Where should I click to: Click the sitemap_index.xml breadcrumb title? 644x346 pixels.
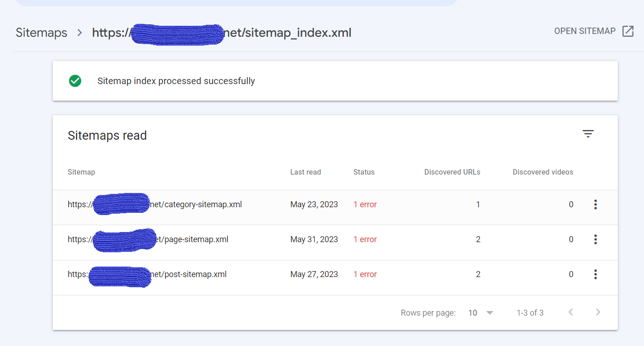[x=222, y=33]
